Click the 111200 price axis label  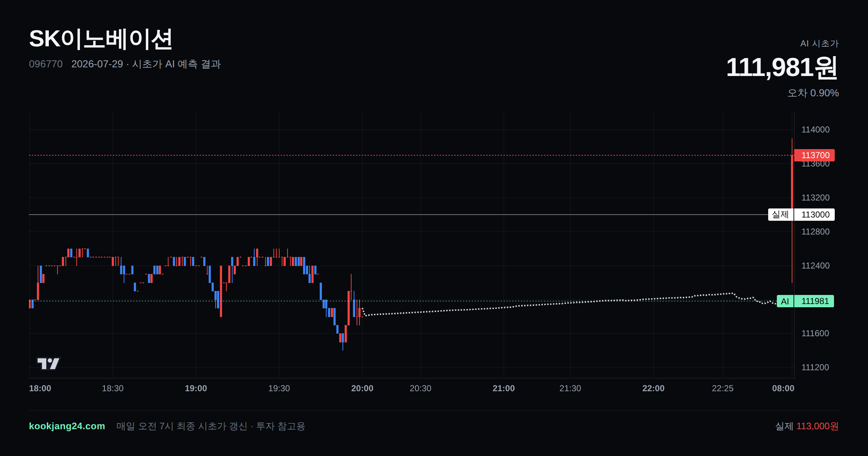pos(815,367)
